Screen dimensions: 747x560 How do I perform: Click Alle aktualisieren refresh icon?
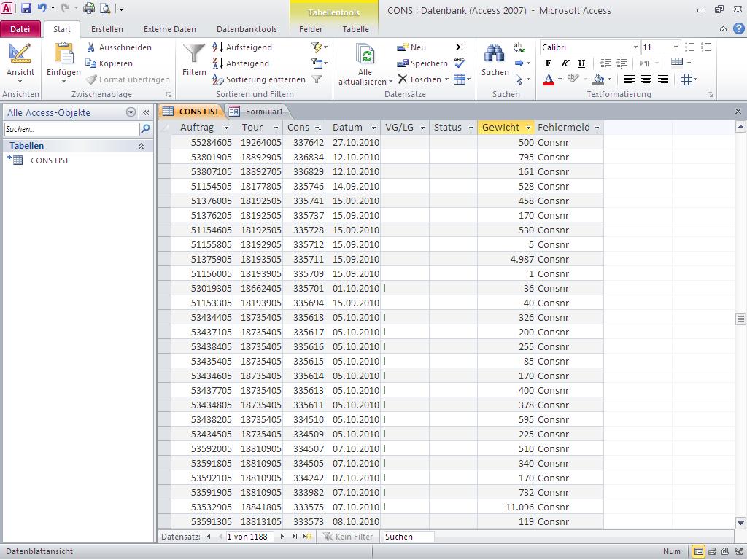click(365, 55)
